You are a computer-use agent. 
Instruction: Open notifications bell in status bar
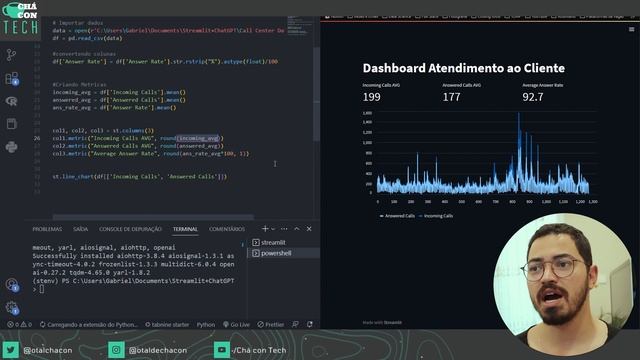point(310,324)
